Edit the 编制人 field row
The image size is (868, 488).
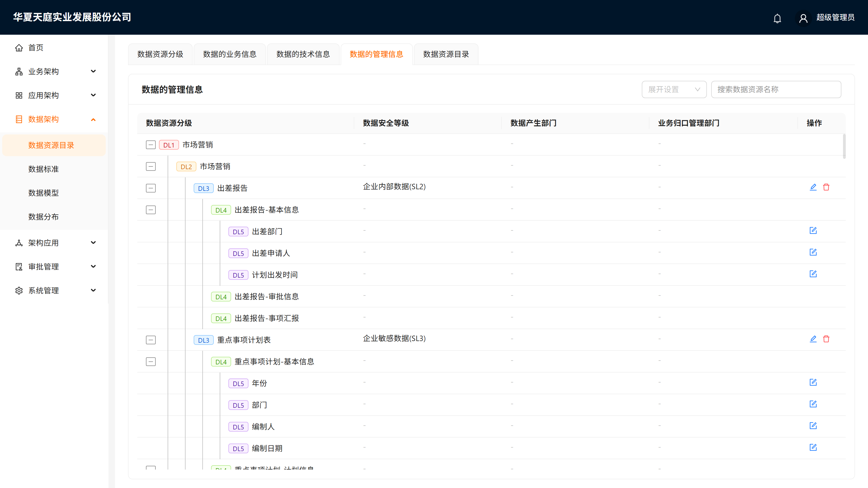point(813,426)
